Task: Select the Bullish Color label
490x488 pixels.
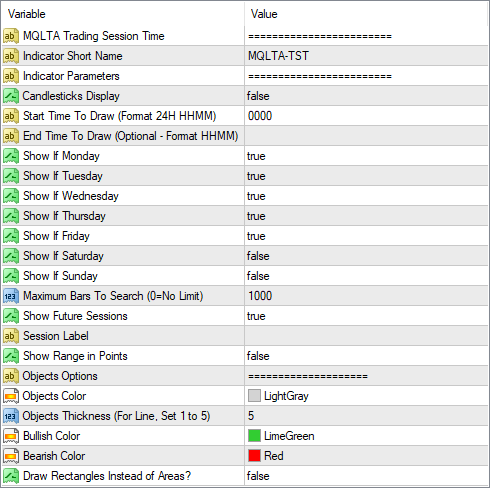Action: point(52,436)
